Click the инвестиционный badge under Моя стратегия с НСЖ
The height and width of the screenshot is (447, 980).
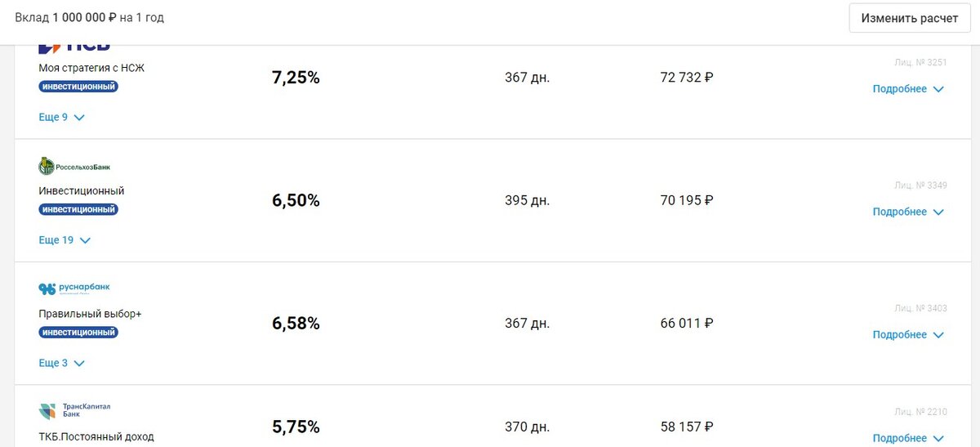(x=78, y=87)
